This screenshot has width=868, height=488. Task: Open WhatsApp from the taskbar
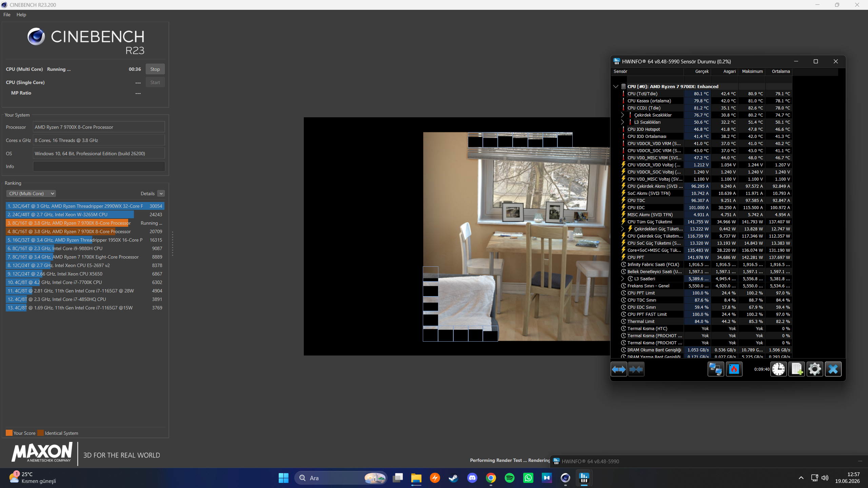pyautogui.click(x=528, y=478)
